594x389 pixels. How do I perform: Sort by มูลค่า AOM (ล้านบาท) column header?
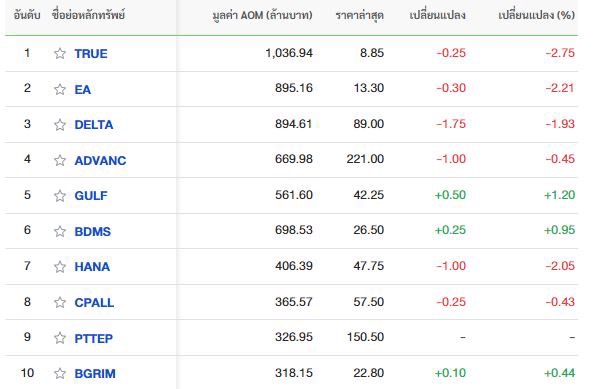[262, 16]
